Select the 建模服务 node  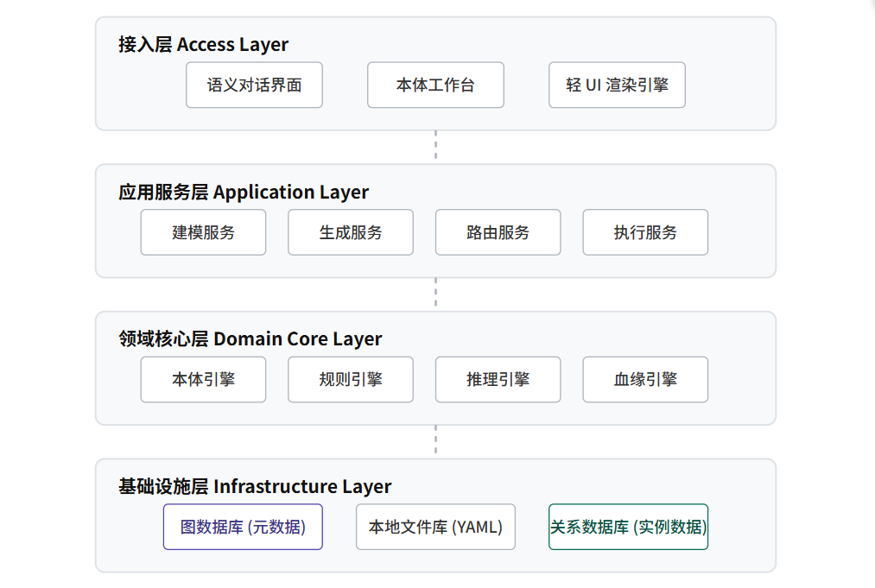tap(203, 232)
